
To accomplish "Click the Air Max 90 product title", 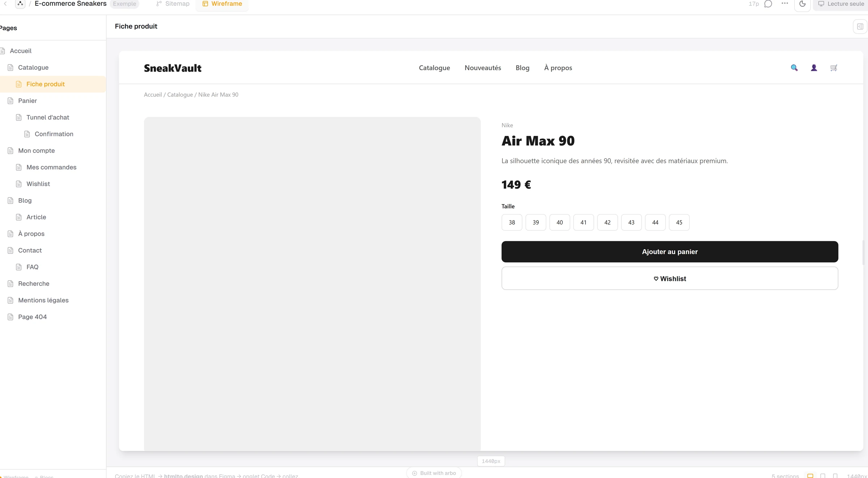I will pyautogui.click(x=538, y=141).
